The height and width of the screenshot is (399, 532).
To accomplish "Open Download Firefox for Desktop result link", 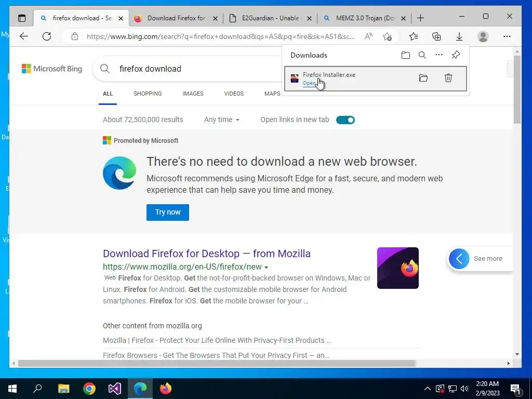I will coord(207,254).
